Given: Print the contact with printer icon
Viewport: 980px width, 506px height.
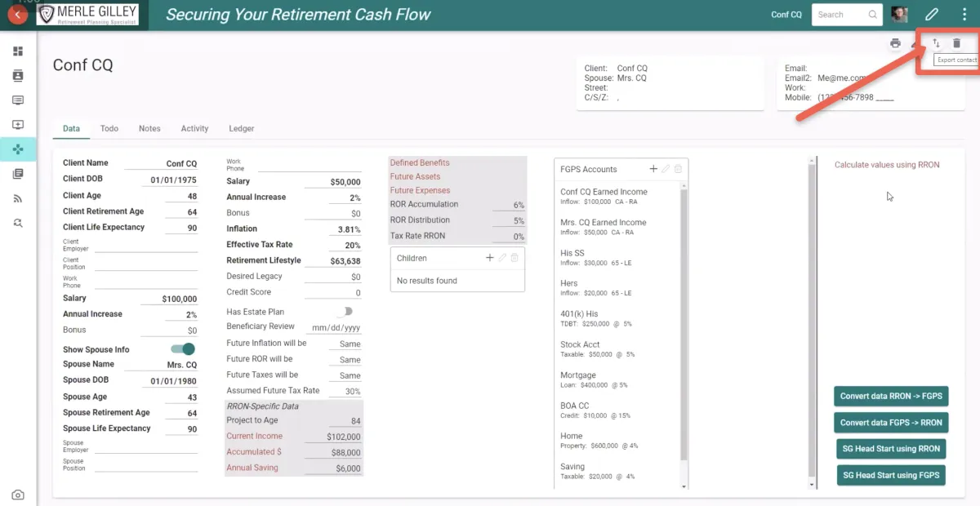Looking at the screenshot, I should [x=896, y=43].
